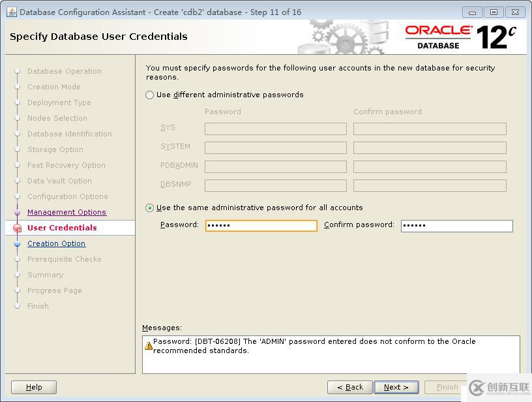This screenshot has width=532, height=402.
Task: Click the Data Vault Option step
Action: (x=59, y=181)
